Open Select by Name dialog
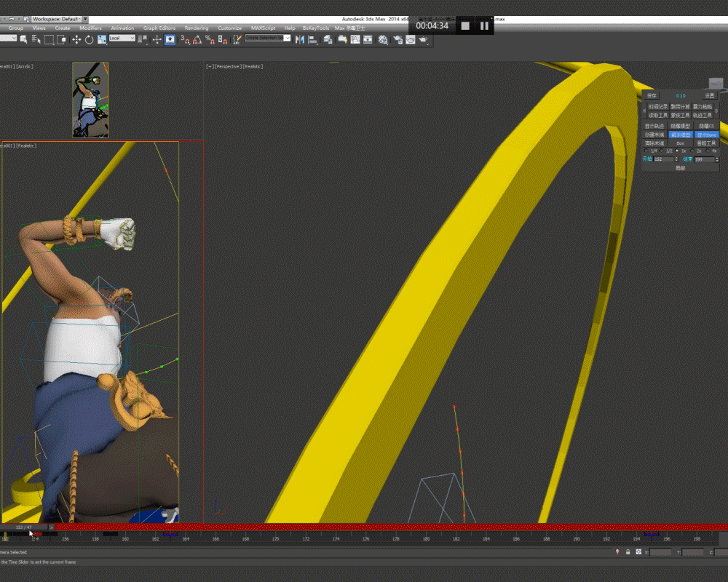Screen dimensions: 728x582 [36, 39]
